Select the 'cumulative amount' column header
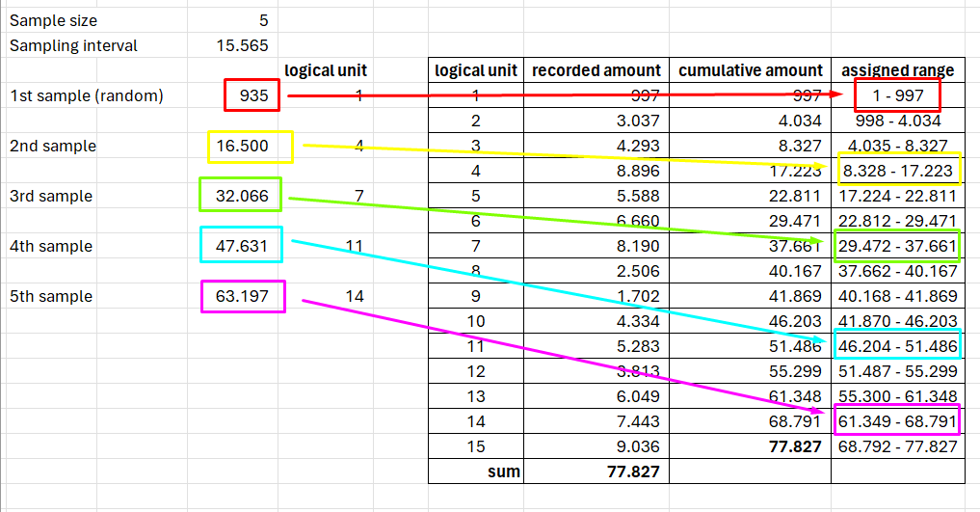 coord(750,70)
